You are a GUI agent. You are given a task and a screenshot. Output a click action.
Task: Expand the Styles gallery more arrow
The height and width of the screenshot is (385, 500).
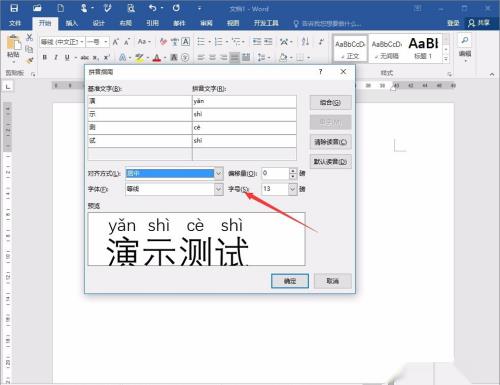tap(446, 59)
